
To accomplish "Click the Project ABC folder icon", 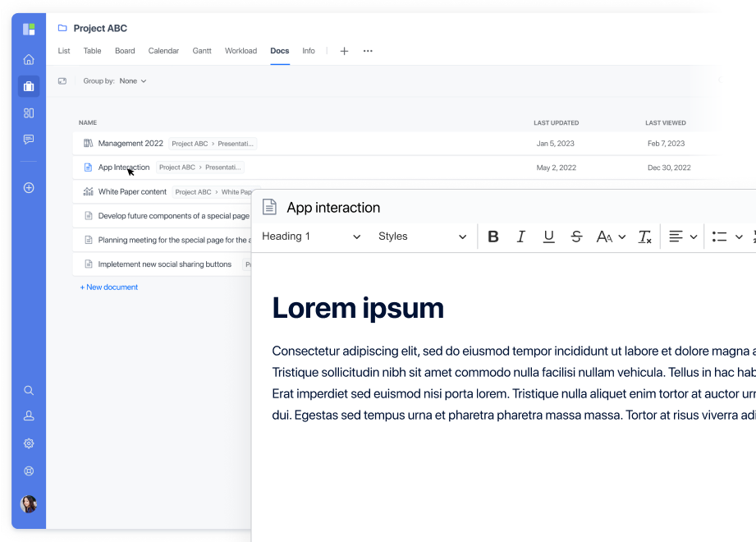I will (62, 28).
